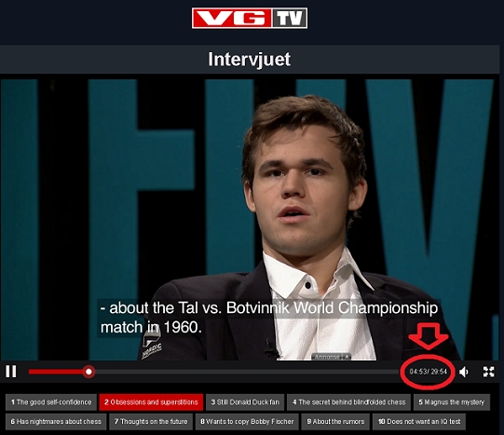
Task: Seek to middle of video progress bar
Action: pyautogui.click(x=213, y=372)
